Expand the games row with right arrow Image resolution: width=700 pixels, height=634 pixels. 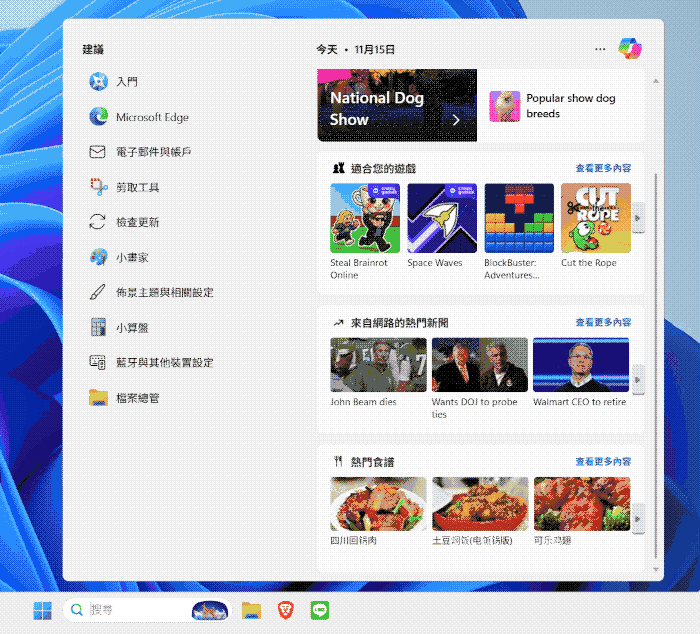pyautogui.click(x=638, y=217)
